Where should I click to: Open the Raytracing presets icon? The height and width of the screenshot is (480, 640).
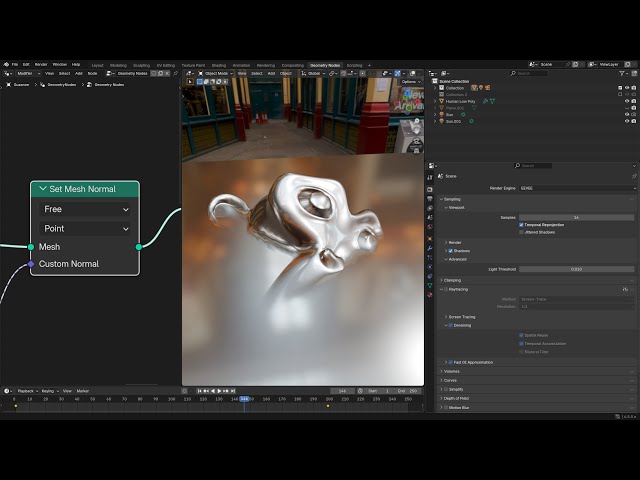pyautogui.click(x=625, y=289)
